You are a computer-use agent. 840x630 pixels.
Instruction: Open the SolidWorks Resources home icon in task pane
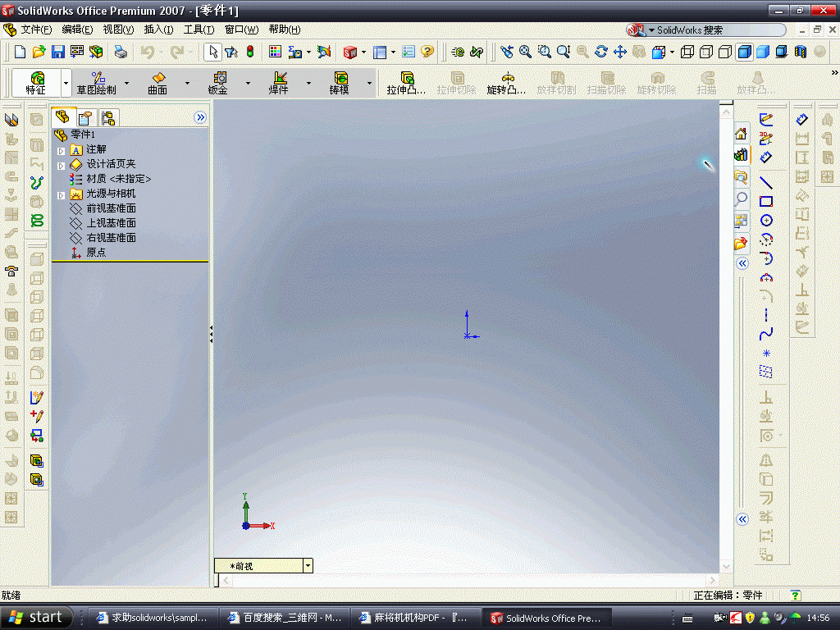pos(741,134)
